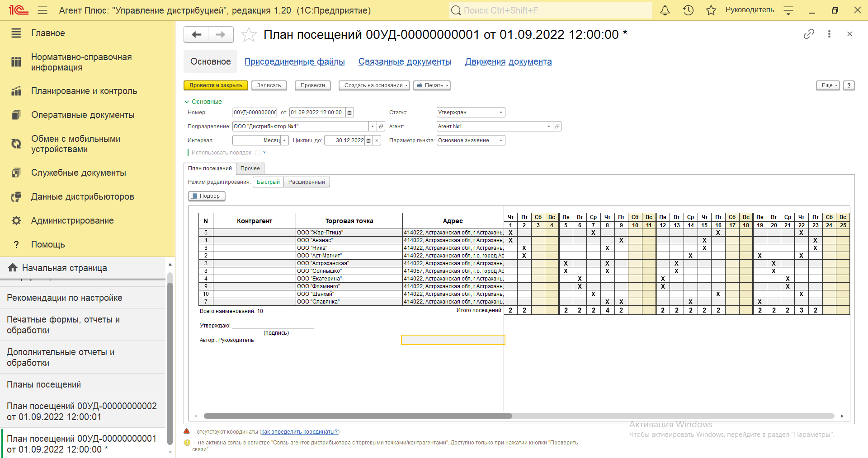Screen dimensions: 868x458
Task: Expand the Статус dropdown
Action: [500, 112]
